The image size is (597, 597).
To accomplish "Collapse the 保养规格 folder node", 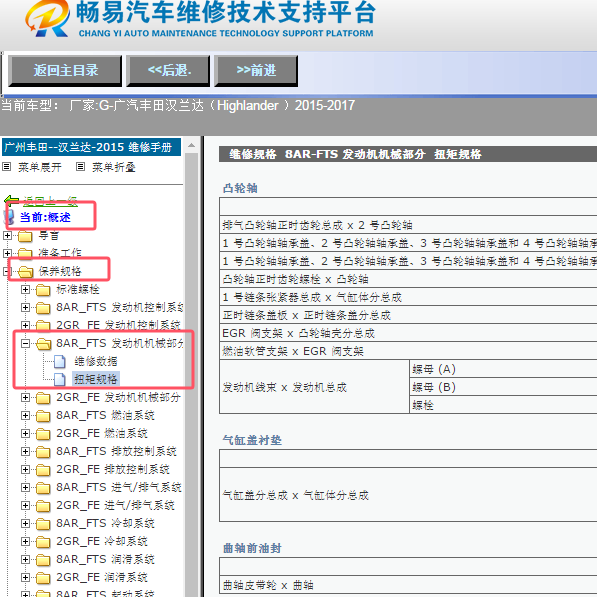I will point(6,271).
